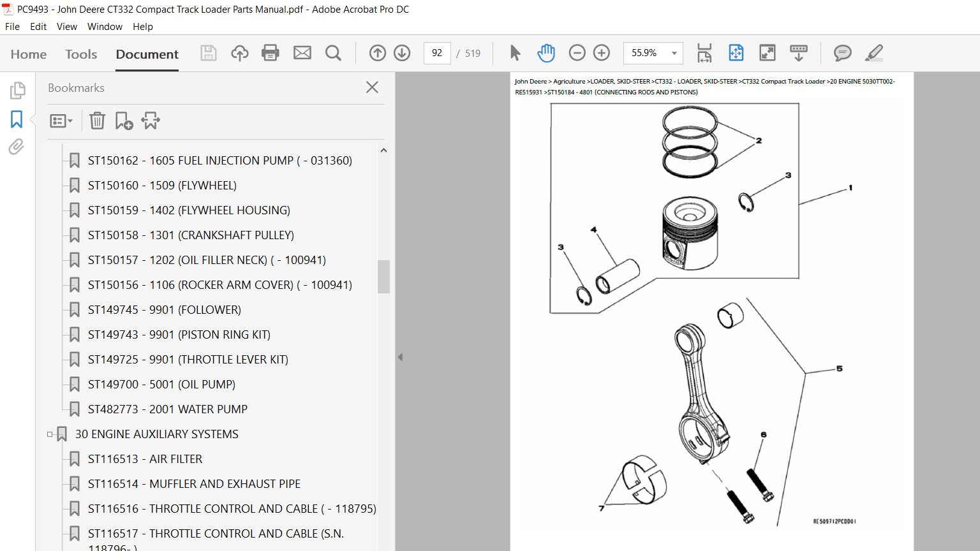Switch to the Home tab
Screen dimensions: 980x551
[29, 54]
